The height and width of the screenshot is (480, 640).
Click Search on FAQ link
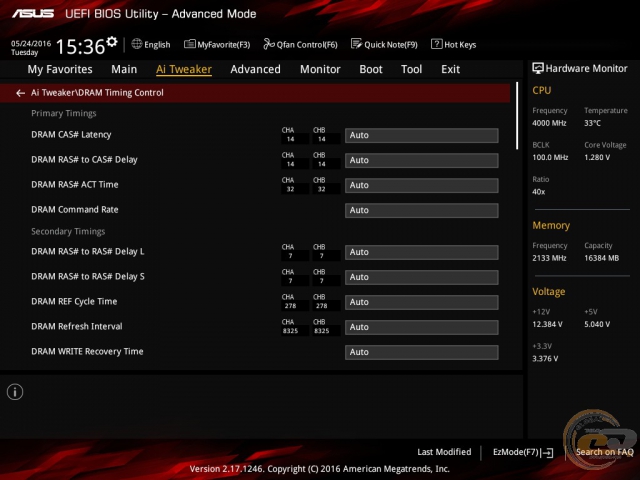pyautogui.click(x=604, y=452)
